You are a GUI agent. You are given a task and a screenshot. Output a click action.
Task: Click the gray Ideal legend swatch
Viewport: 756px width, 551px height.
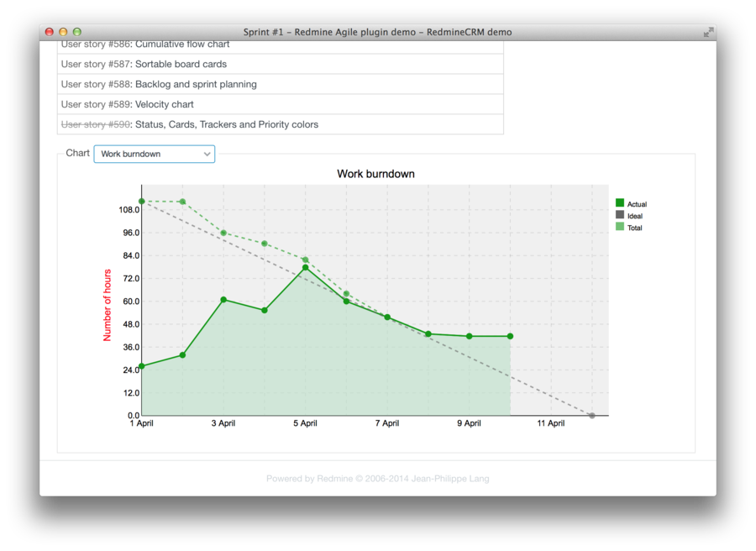coord(620,215)
